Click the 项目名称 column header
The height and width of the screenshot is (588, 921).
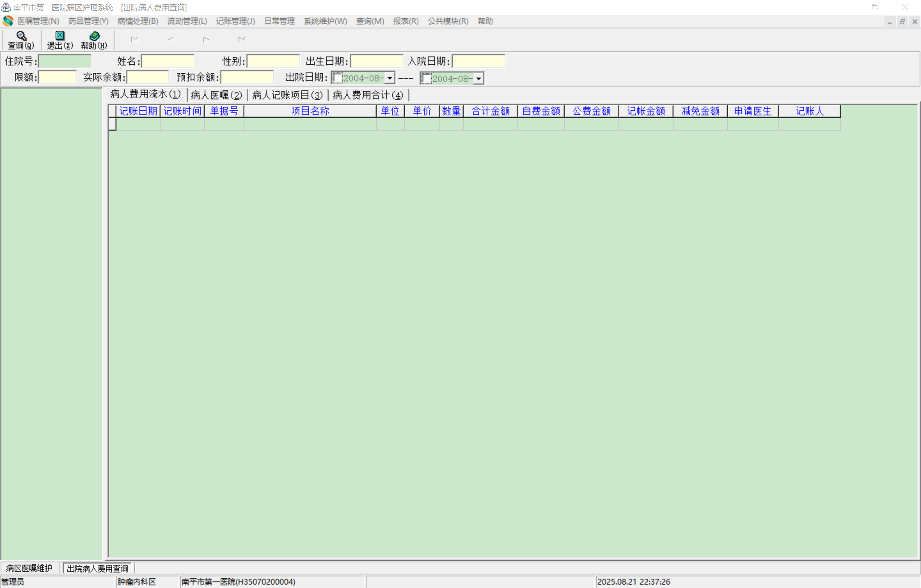pos(310,111)
